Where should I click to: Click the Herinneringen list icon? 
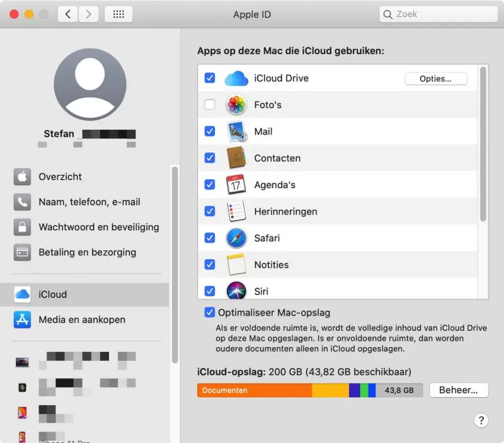pos(236,211)
